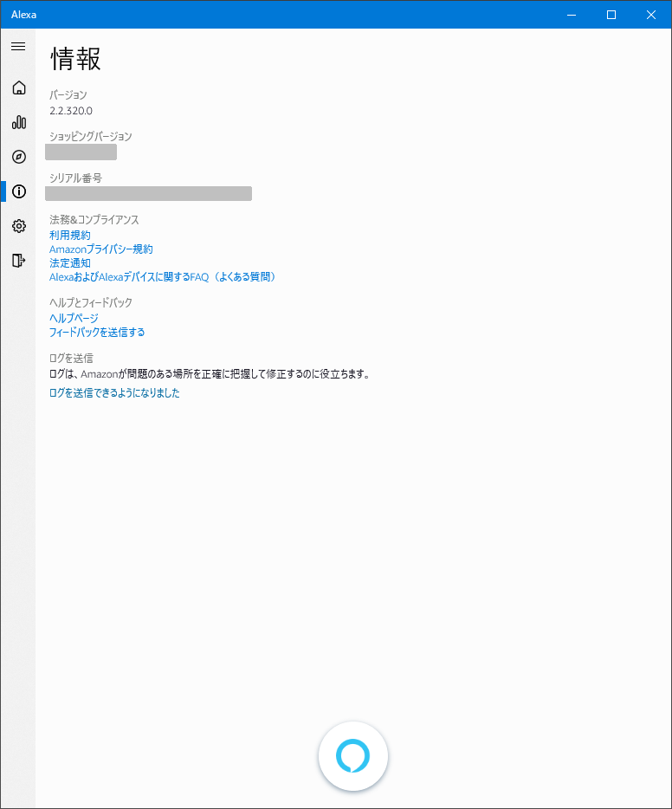Open the 法定通知 link

pos(69,263)
